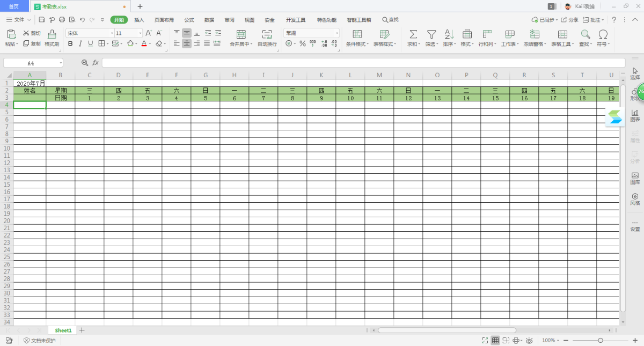This screenshot has height=346, width=644.
Task: Switch to the 数据 (Data) tab
Action: [209, 20]
